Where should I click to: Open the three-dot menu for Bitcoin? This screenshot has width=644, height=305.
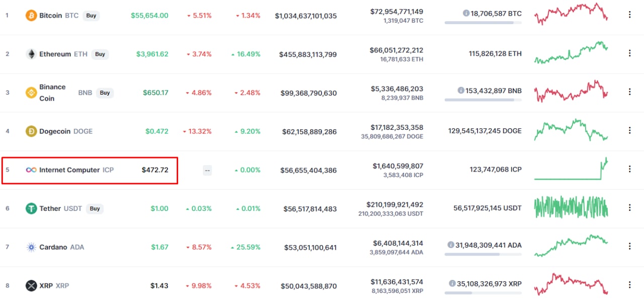[629, 15]
